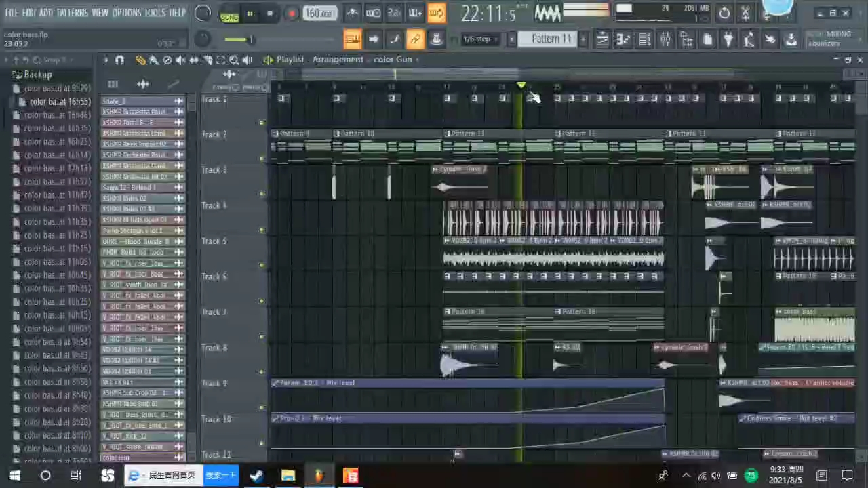Toggle the loop recording icon
This screenshot has width=868, height=488.
437,13
